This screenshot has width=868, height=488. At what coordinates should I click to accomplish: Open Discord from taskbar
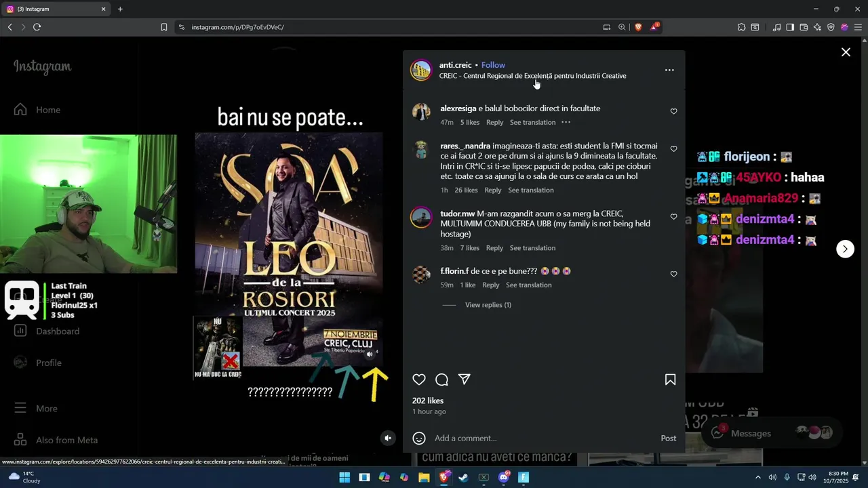(503, 477)
